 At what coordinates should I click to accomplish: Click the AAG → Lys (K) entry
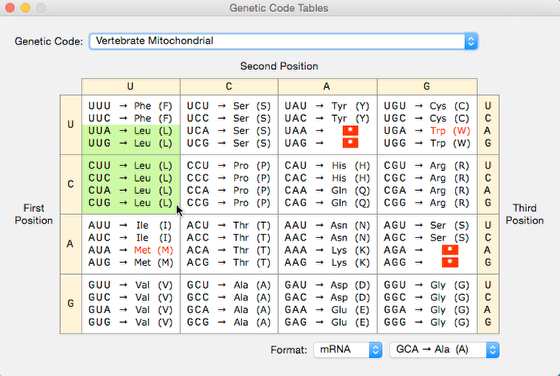tap(327, 263)
